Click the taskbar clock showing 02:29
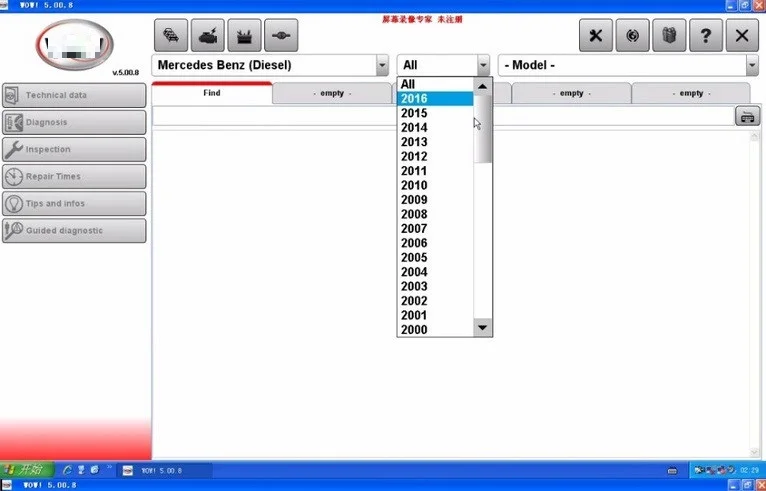The width and height of the screenshot is (766, 491). pyautogui.click(x=749, y=470)
